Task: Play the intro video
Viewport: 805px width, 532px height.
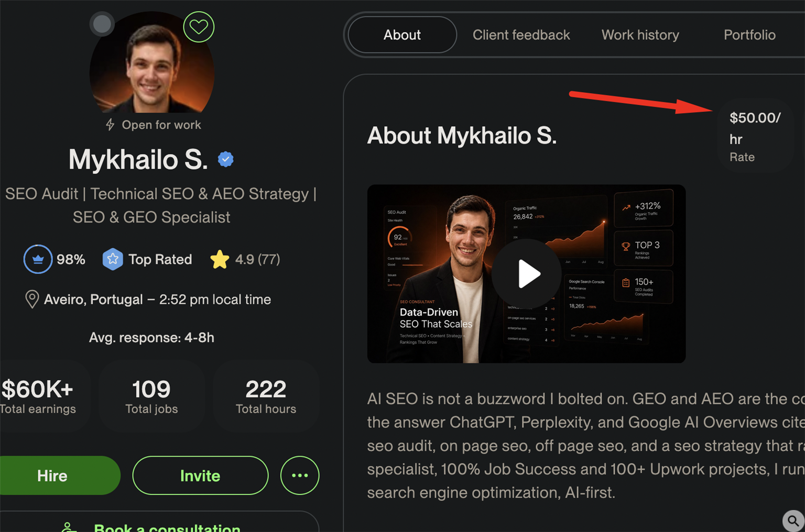Action: coord(527,274)
